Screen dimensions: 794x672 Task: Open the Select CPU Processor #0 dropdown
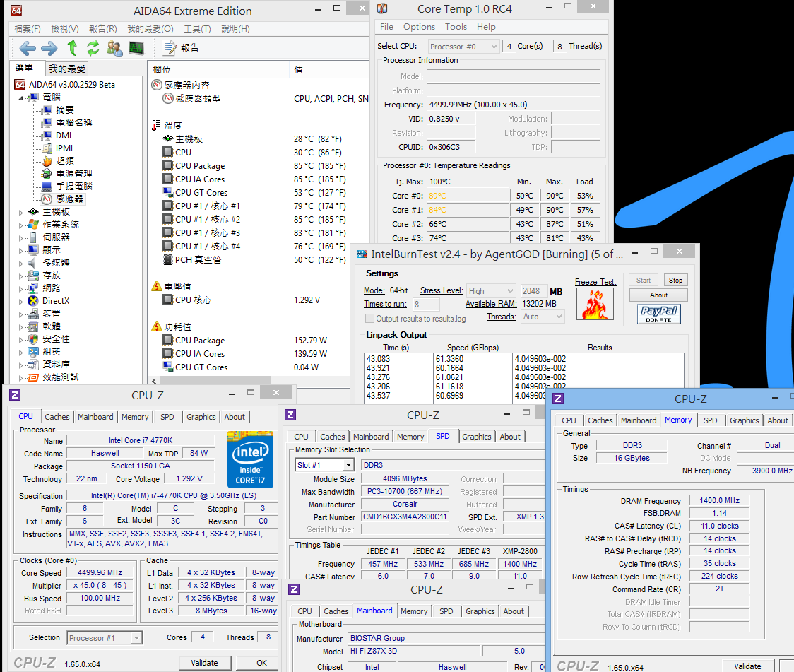462,47
